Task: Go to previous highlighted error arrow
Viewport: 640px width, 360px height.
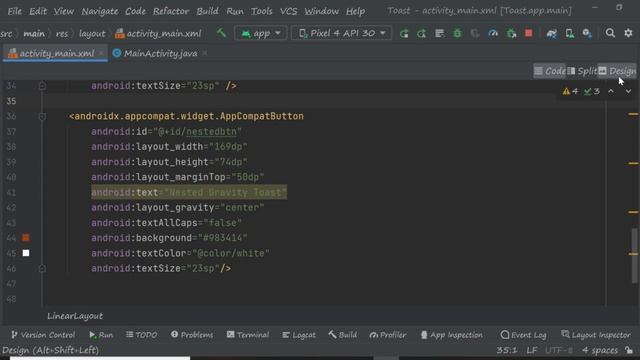Action: [x=611, y=91]
